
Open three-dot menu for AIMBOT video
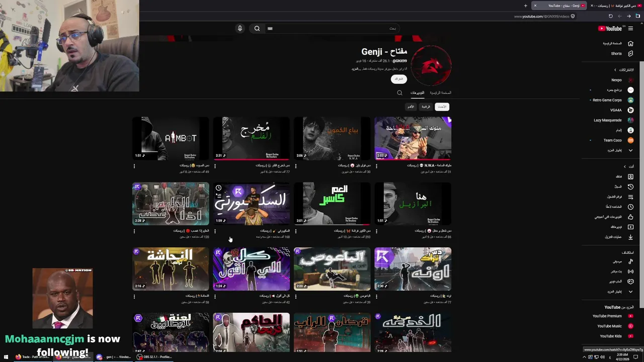click(x=134, y=166)
